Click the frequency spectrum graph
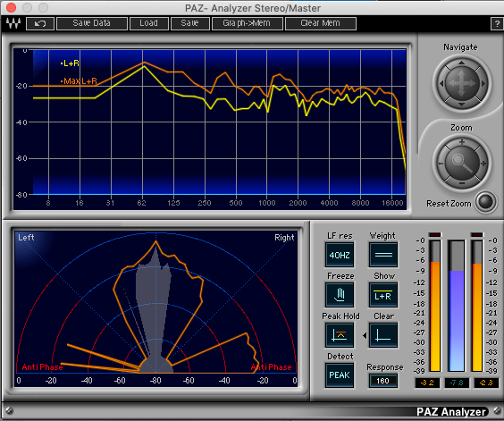Screen dimensions: 504x421 tap(211, 129)
